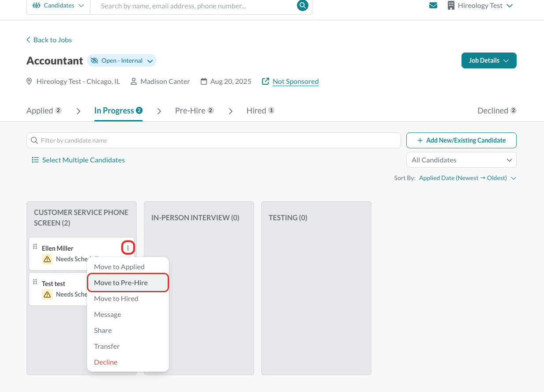544x392 pixels.
Task: Click the drag handle on Test test card
Action: [35, 282]
